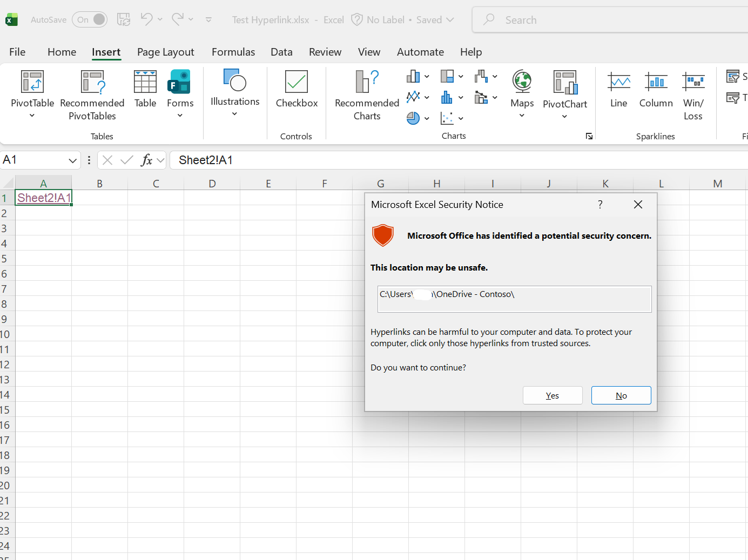This screenshot has height=560, width=748.
Task: Open the View tab
Action: pyautogui.click(x=369, y=52)
